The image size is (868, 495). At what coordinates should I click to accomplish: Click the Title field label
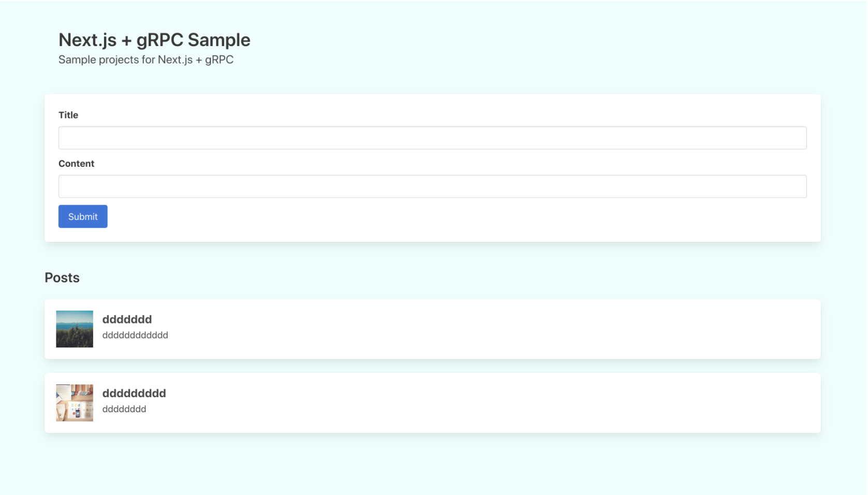pos(68,115)
